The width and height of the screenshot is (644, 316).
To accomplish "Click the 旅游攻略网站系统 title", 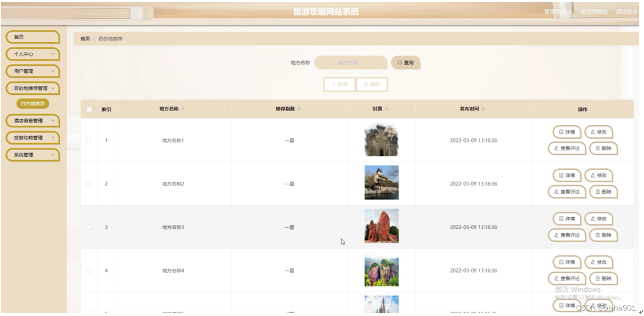I will (326, 12).
